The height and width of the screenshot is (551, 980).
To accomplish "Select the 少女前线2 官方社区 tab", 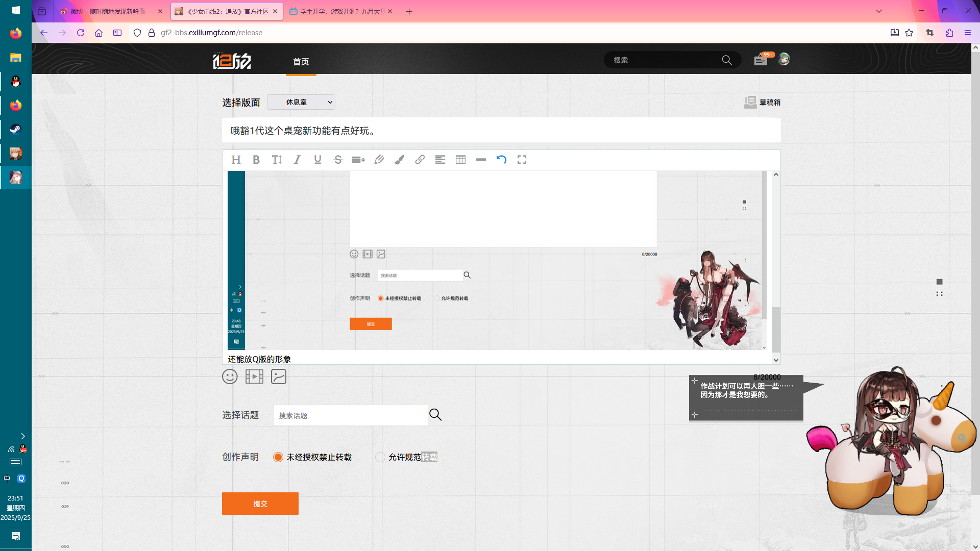I will tap(227, 11).
